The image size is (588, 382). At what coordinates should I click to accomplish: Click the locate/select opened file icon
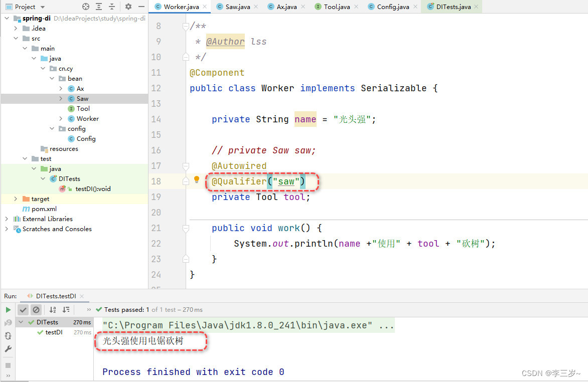[x=86, y=7]
